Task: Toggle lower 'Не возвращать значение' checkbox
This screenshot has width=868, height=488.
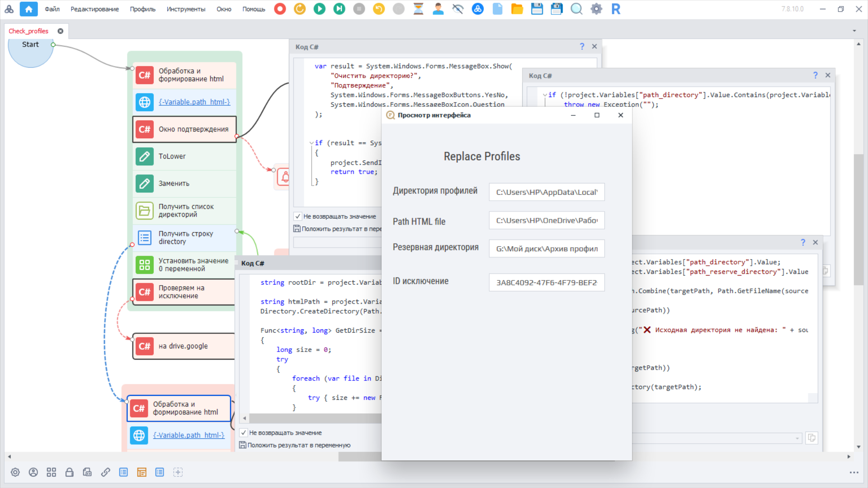Action: (x=243, y=432)
